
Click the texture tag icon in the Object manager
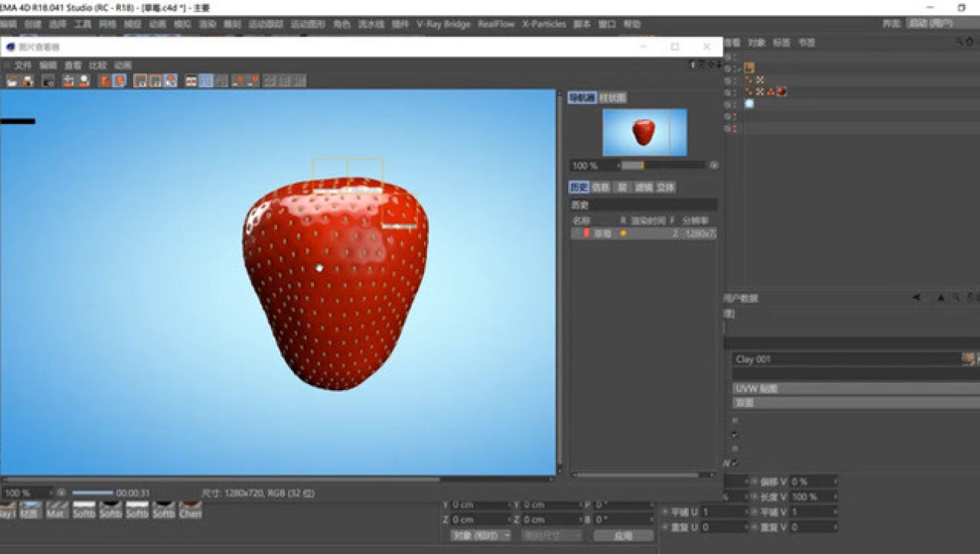[x=781, y=92]
